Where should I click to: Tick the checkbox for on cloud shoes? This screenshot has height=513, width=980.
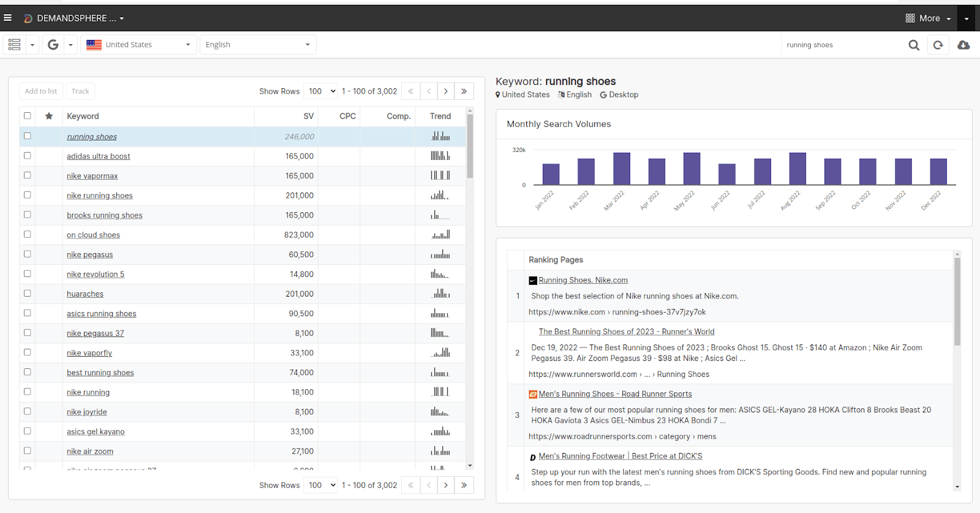tap(27, 234)
